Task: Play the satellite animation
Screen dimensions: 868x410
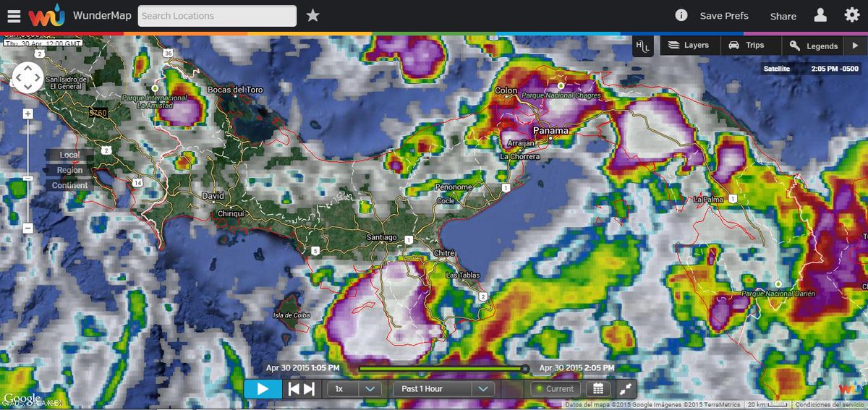Action: click(x=263, y=388)
